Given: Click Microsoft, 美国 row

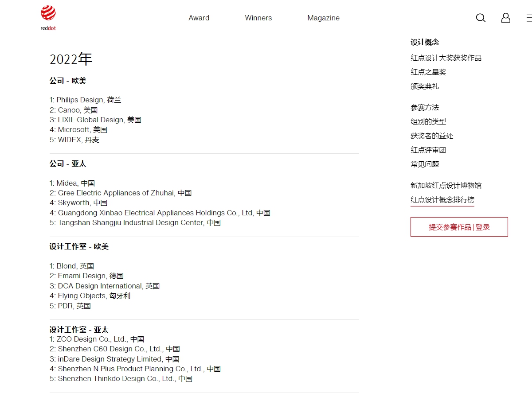Looking at the screenshot, I should pos(78,130).
